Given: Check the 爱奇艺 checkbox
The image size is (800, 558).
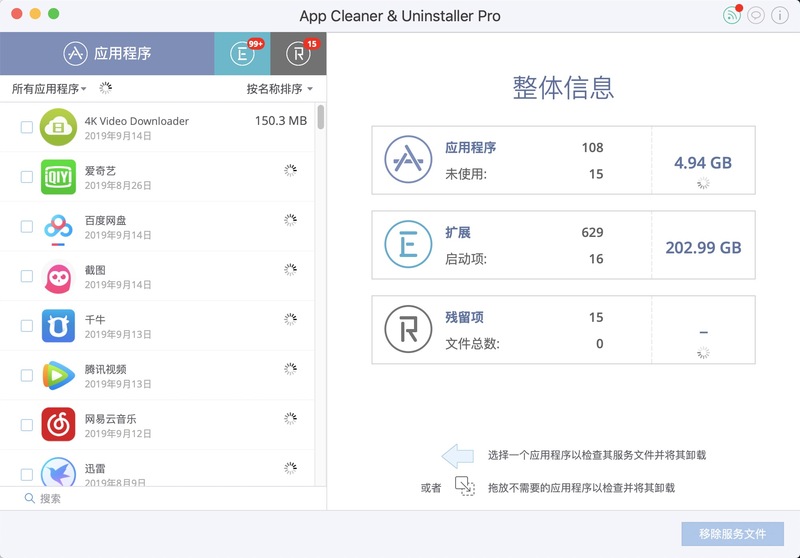Looking at the screenshot, I should (27, 177).
